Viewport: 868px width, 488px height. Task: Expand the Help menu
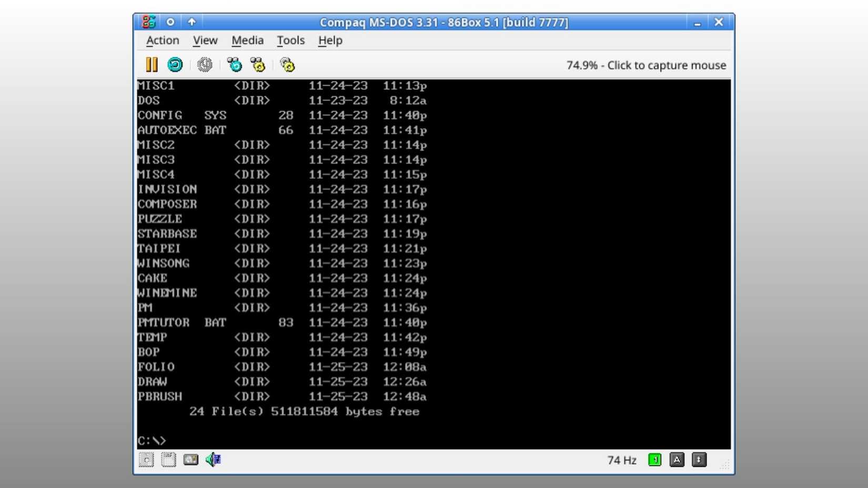pos(330,40)
